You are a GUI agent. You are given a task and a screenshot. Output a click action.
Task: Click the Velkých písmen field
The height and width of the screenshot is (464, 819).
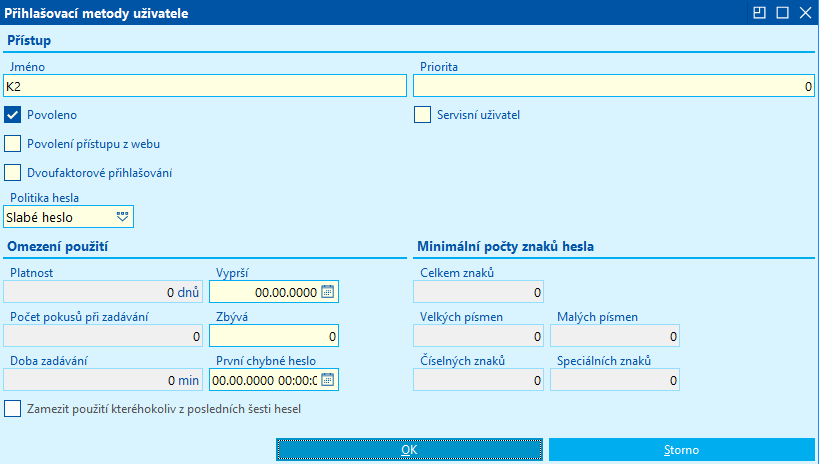coord(478,335)
